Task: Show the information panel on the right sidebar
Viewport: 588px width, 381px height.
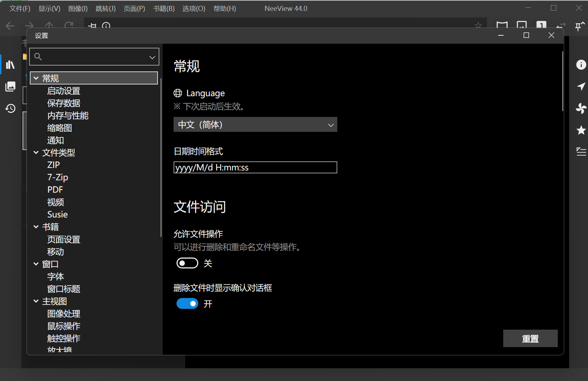Action: 581,64
